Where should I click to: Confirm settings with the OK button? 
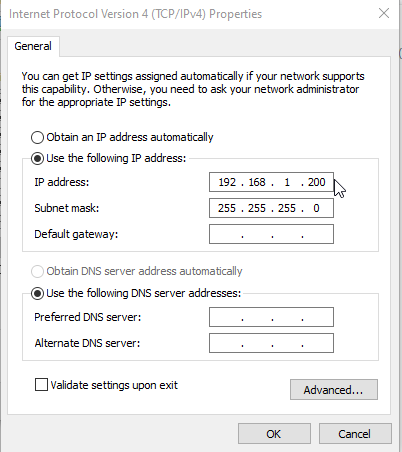(274, 434)
